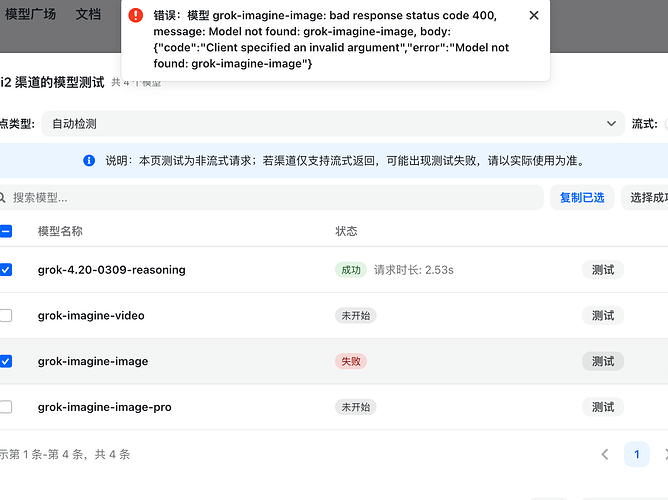Click the 请求时长: 2.53s text

(x=414, y=270)
